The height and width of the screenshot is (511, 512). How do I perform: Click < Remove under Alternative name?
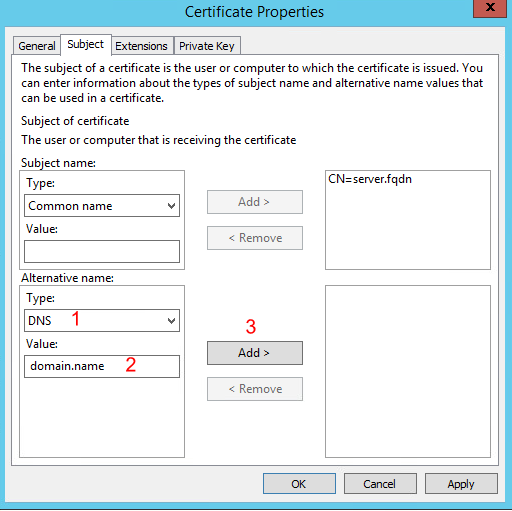tap(255, 389)
